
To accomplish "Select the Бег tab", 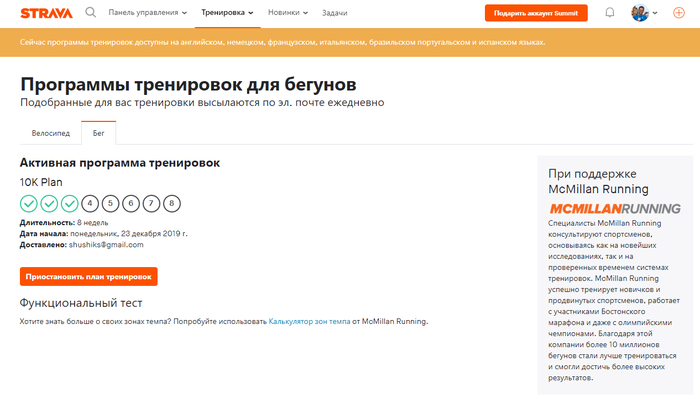I will coord(99,133).
